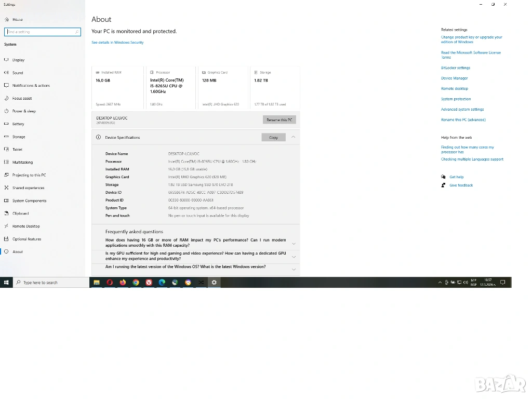The height and width of the screenshot is (399, 532).
Task: Expand the GPU gaming experience question
Action: pos(294,256)
